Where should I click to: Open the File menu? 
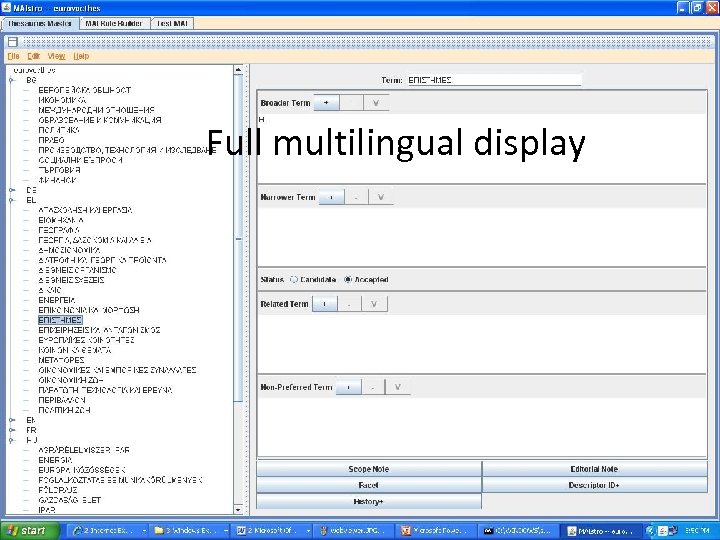[13, 56]
